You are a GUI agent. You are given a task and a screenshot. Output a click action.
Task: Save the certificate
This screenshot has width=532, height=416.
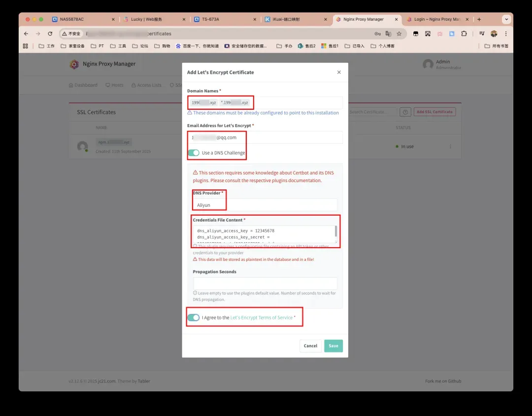333,346
